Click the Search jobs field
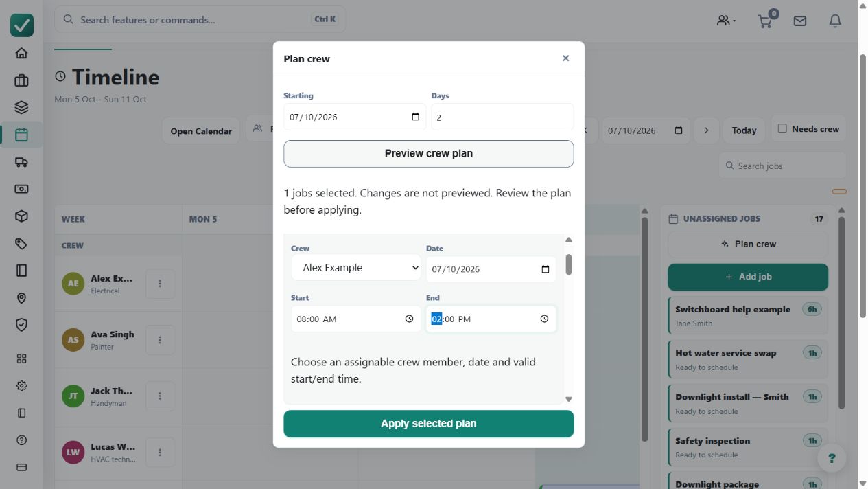The height and width of the screenshot is (489, 868). [782, 166]
